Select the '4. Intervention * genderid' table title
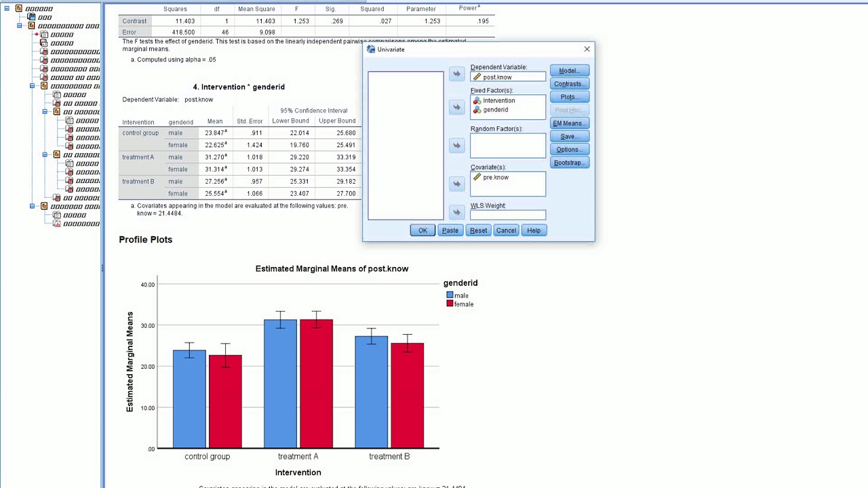This screenshot has height=488, width=868. 239,87
